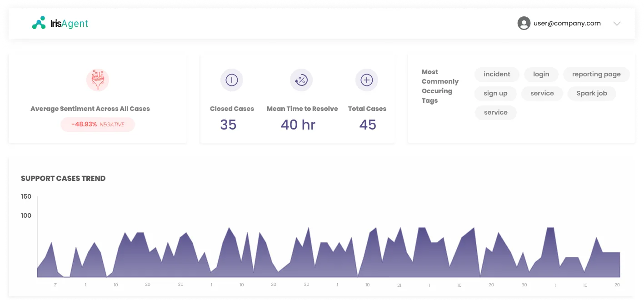The width and height of the screenshot is (644, 300).
Task: Click the sentiment funnel icon
Action: click(x=98, y=80)
